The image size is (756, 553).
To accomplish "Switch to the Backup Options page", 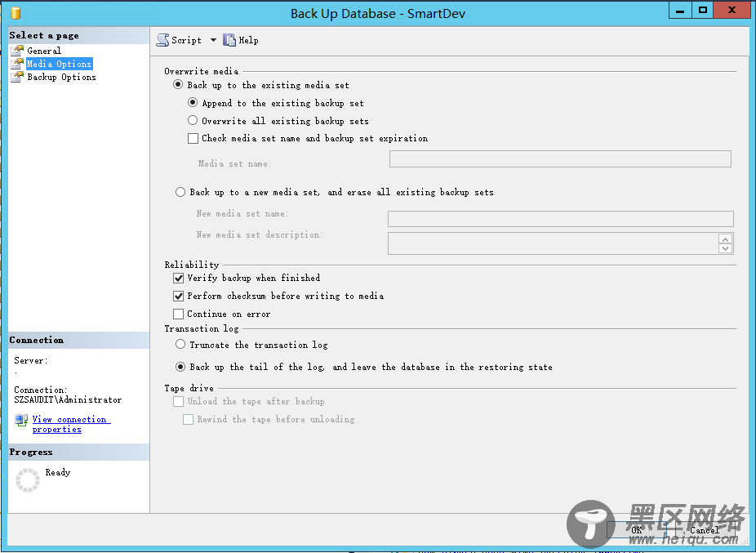I will [x=61, y=77].
